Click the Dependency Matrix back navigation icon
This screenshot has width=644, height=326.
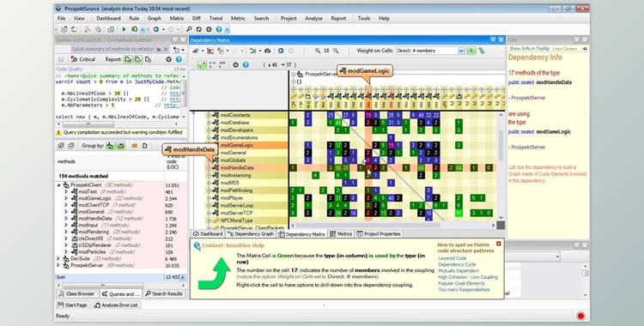[281, 51]
